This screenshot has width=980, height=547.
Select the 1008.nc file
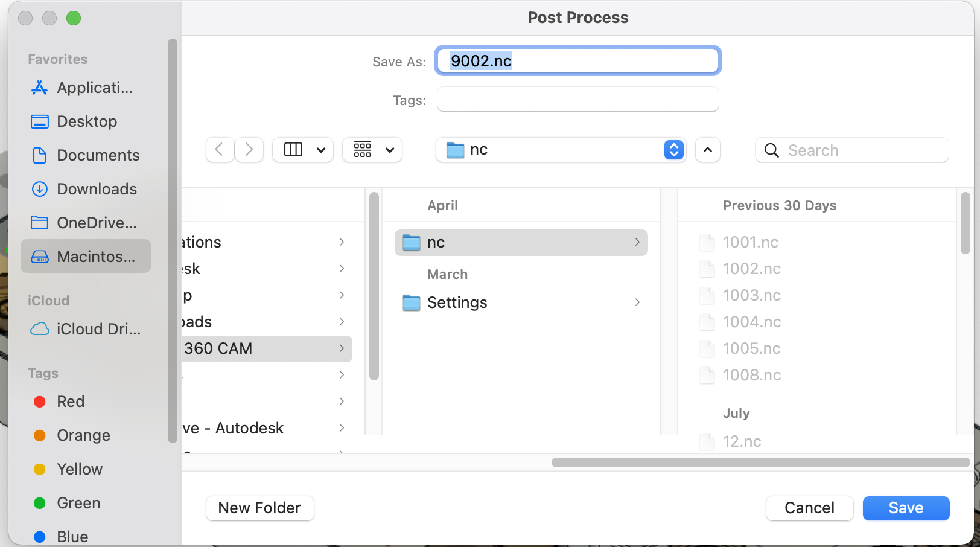click(752, 375)
